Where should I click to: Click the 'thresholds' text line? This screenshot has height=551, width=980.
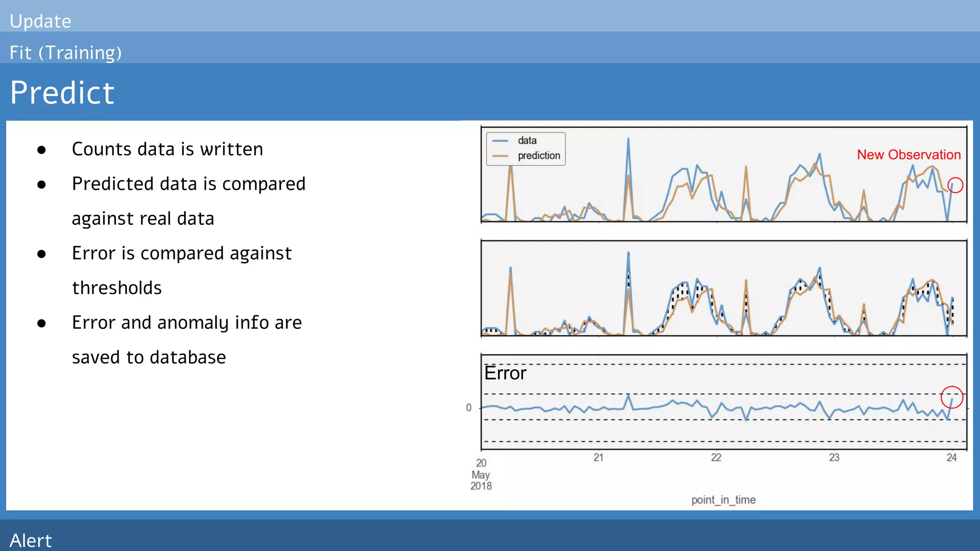tap(117, 288)
